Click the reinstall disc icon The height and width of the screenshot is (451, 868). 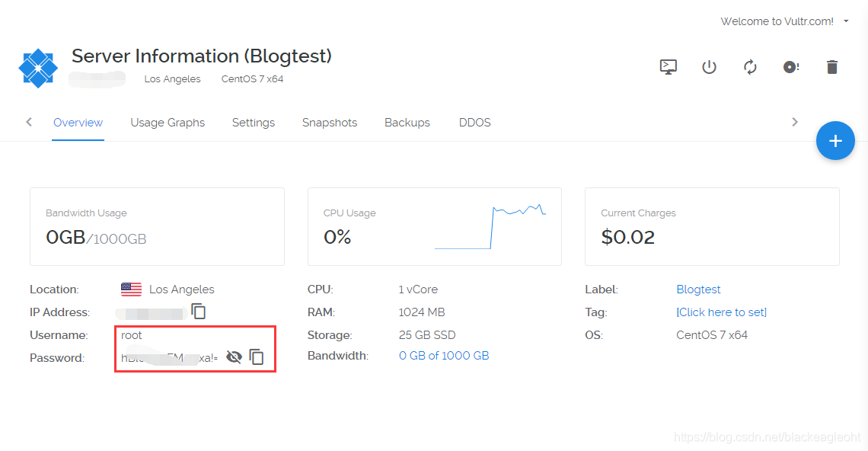(x=791, y=67)
